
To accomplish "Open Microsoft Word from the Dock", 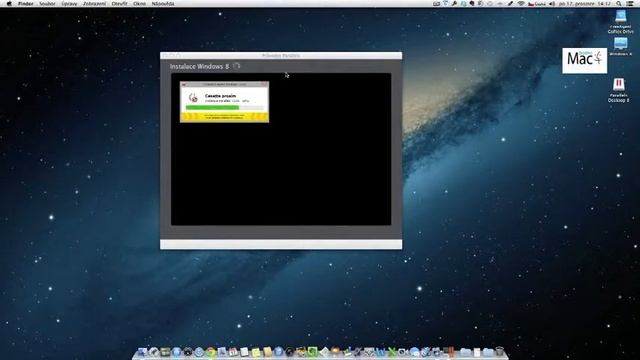I will (380, 352).
